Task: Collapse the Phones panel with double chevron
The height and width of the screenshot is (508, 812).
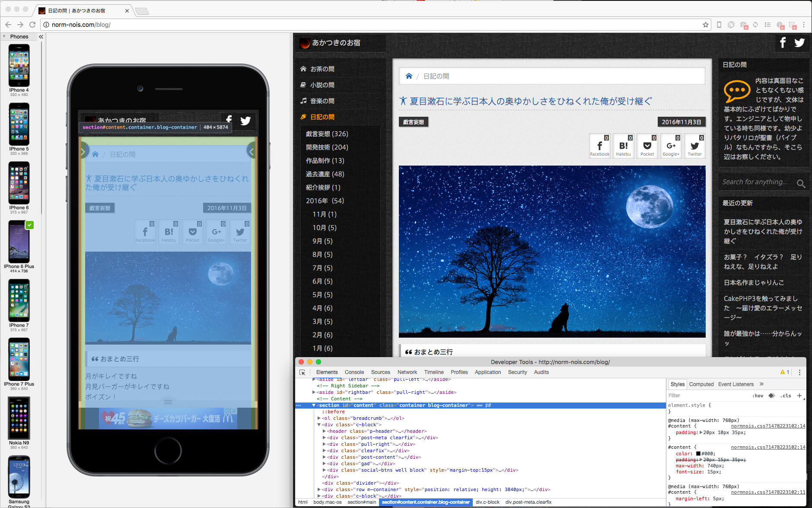Action: click(x=41, y=37)
